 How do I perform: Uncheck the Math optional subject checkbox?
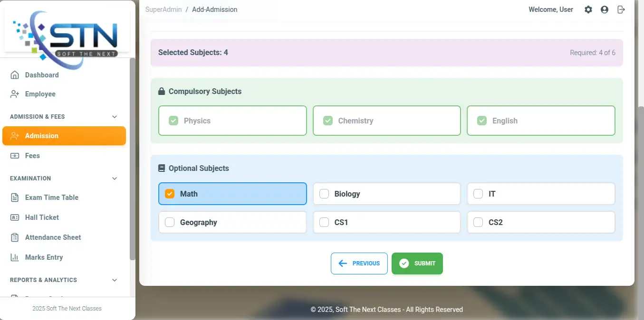click(x=170, y=194)
